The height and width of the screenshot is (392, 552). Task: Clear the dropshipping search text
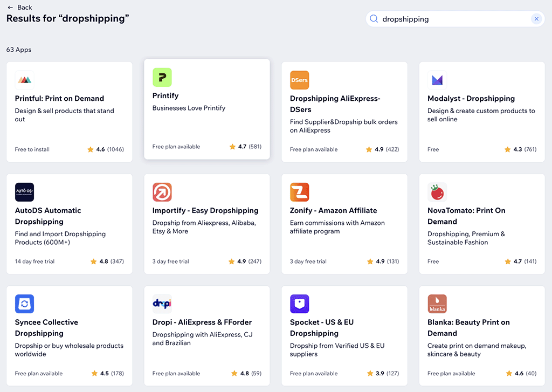point(536,19)
